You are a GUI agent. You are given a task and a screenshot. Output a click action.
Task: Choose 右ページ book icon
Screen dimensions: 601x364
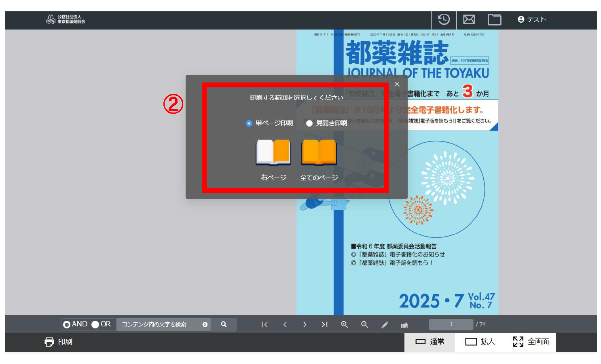point(273,153)
